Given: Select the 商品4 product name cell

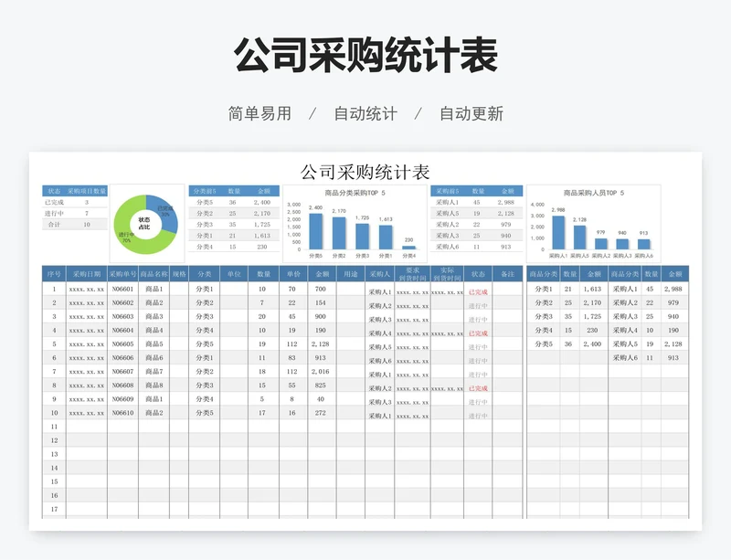Looking at the screenshot, I should [154, 330].
